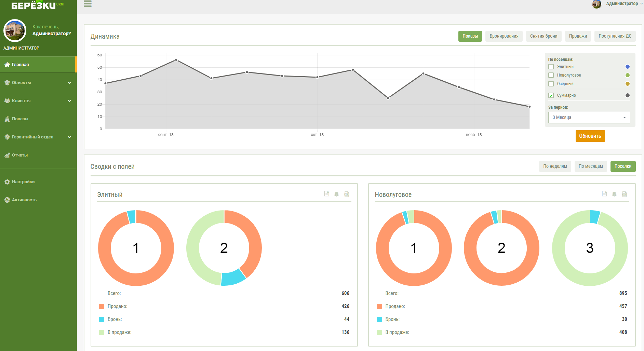The width and height of the screenshot is (644, 351).
Task: Open the 3 Месяца period dropdown
Action: [589, 118]
